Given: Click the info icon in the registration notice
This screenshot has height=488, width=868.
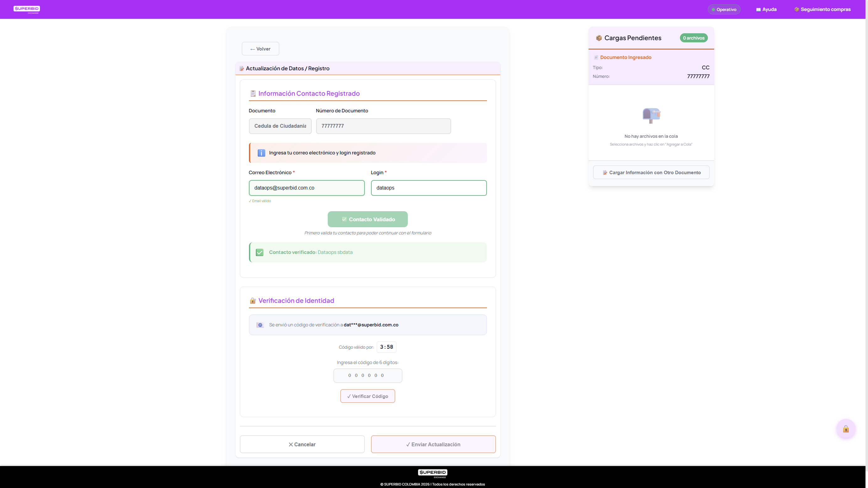Looking at the screenshot, I should coord(261,153).
